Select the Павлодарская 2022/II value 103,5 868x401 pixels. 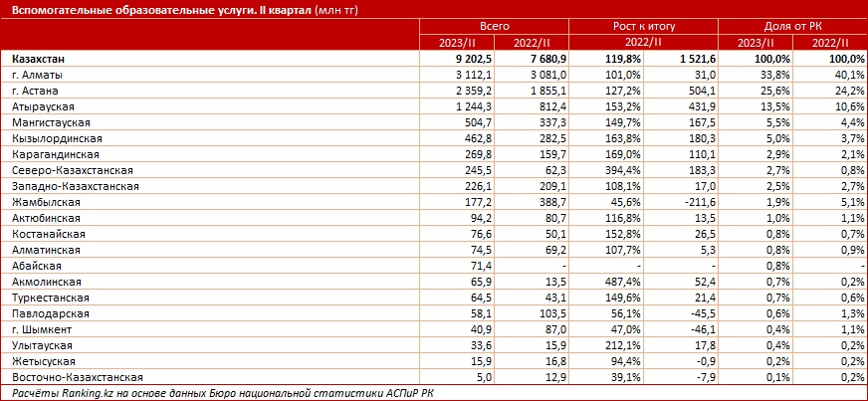coord(550,313)
